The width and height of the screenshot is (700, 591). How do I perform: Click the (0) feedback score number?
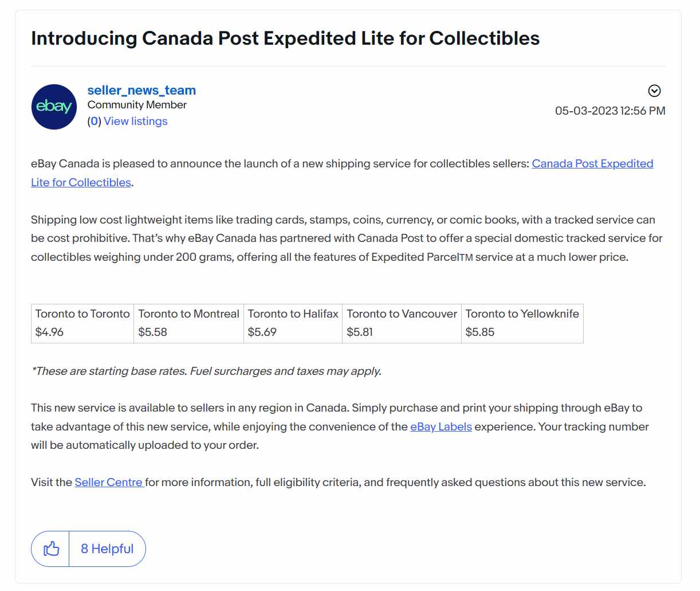pos(95,121)
